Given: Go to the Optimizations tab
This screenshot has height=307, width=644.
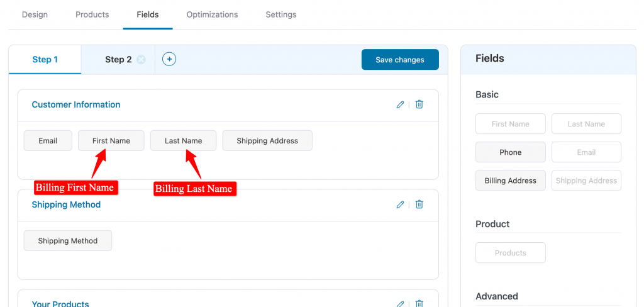Looking at the screenshot, I should (x=213, y=14).
